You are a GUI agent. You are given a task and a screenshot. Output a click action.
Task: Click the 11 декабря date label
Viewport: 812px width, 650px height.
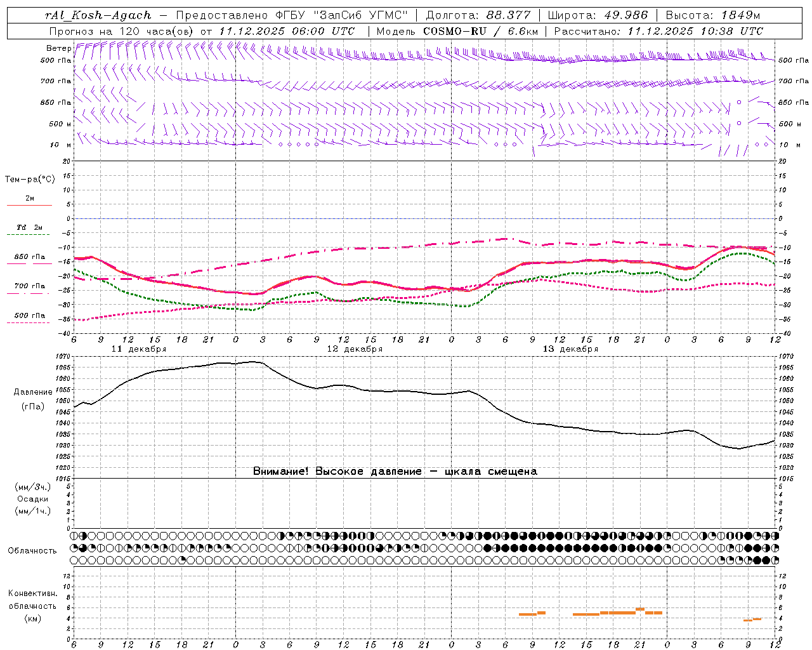[139, 349]
